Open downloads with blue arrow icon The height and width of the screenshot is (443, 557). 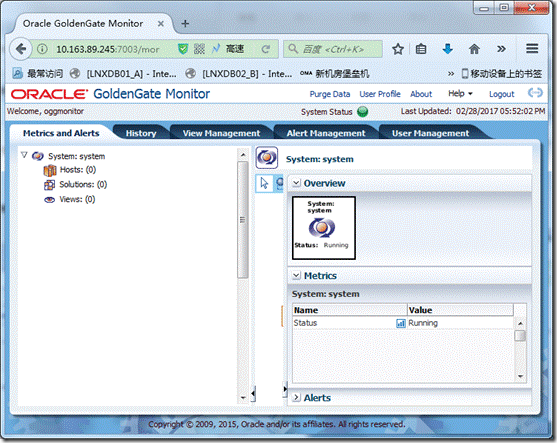click(448, 49)
